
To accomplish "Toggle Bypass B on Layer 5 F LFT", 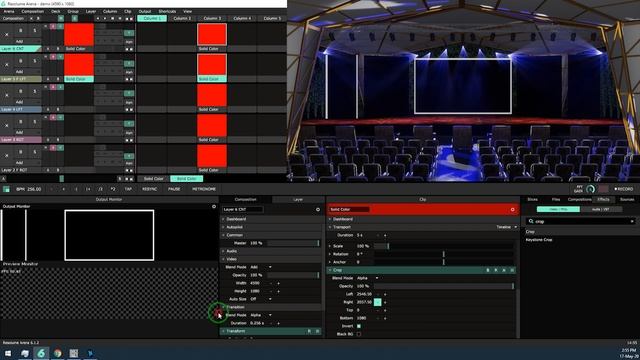I will click(21, 61).
